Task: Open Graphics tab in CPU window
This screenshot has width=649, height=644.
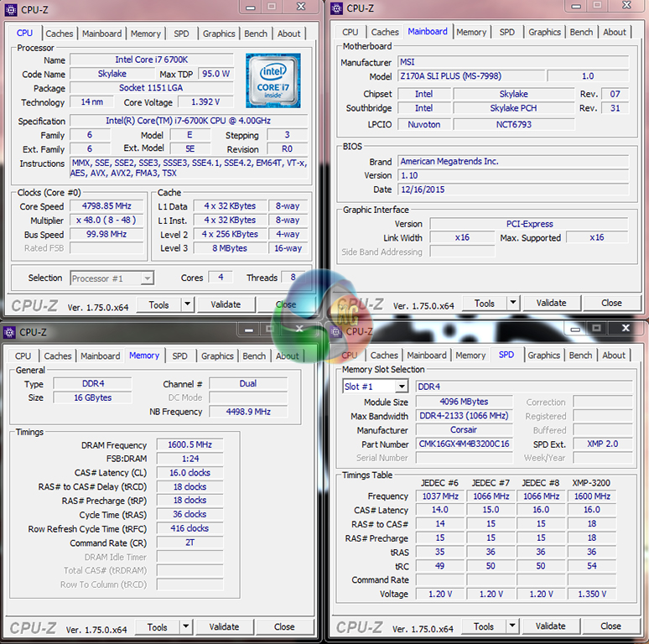Action: coord(219,34)
